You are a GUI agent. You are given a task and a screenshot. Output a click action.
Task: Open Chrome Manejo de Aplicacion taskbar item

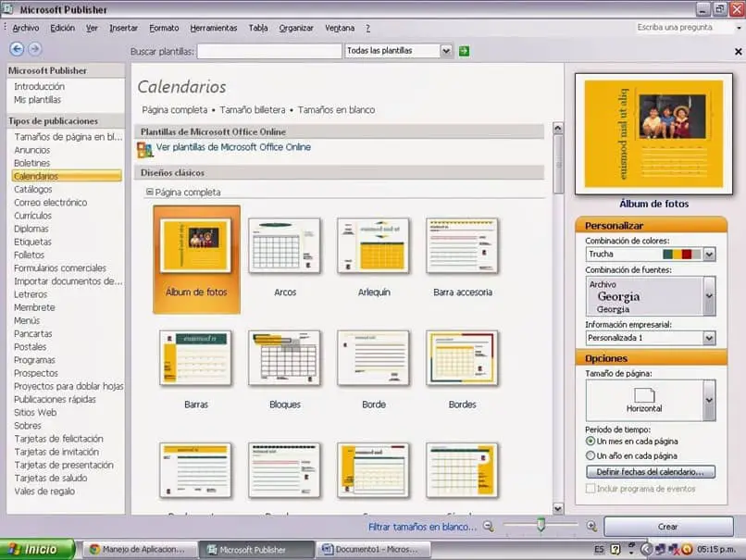141,550
